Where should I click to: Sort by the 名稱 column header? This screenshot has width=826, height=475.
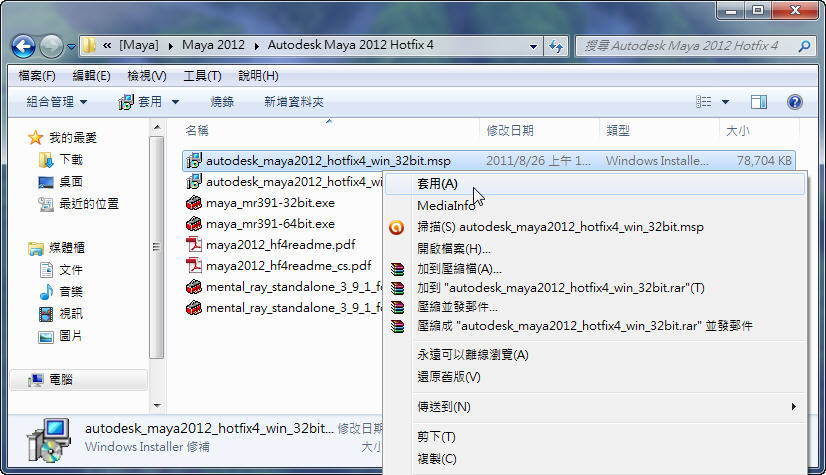coord(197,131)
